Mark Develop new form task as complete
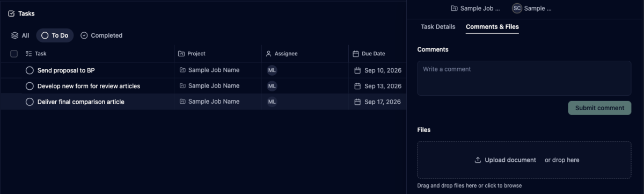This screenshot has height=194, width=644. (x=30, y=86)
